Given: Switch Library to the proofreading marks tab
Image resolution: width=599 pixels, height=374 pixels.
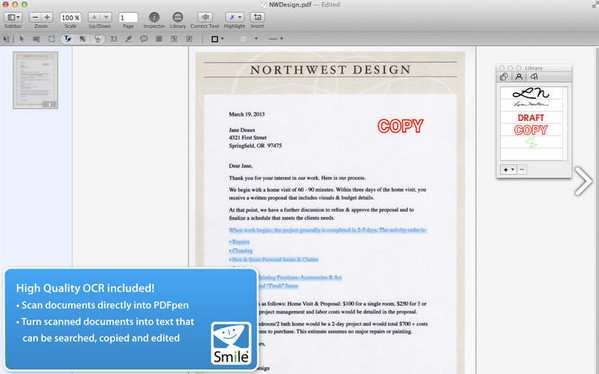Looking at the screenshot, I should [x=534, y=77].
